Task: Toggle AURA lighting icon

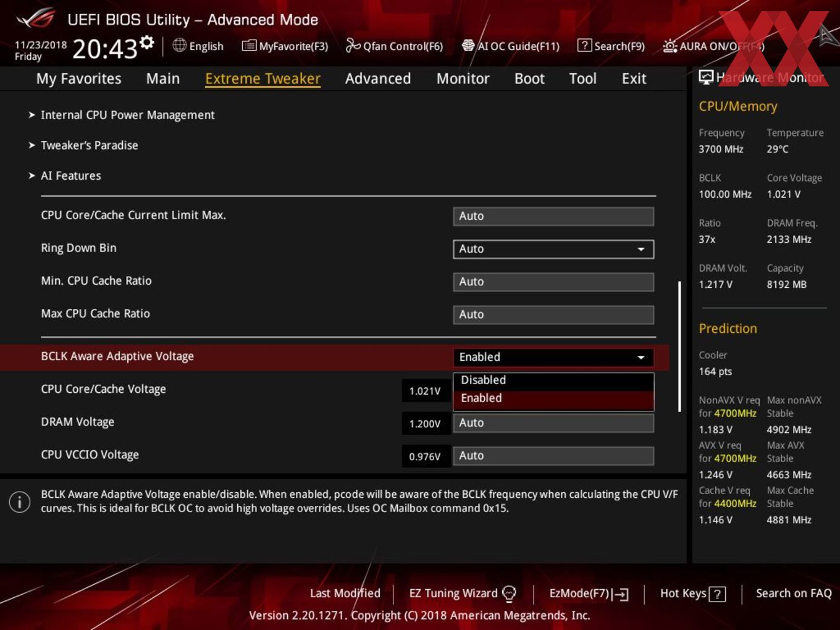Action: point(670,46)
